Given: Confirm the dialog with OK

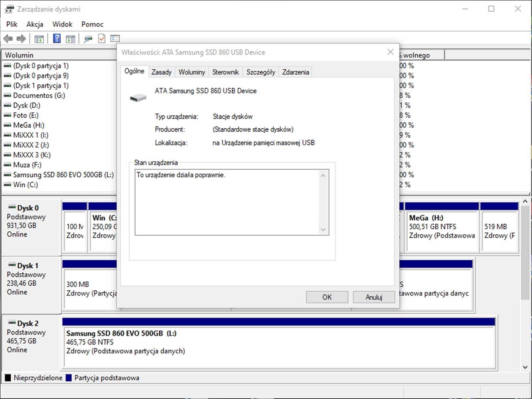Looking at the screenshot, I should 327,297.
